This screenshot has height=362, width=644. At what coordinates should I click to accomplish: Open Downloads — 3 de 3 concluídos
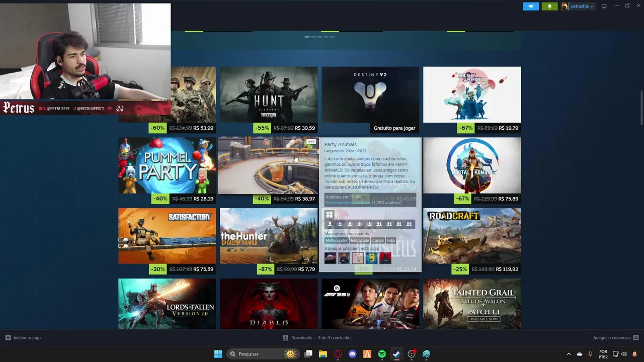[317, 338]
